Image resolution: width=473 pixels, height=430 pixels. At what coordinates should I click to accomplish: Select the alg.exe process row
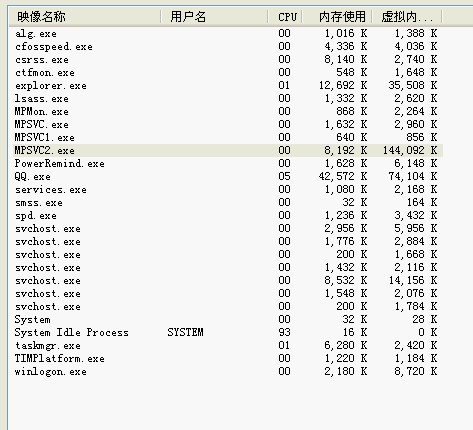pyautogui.click(x=228, y=33)
